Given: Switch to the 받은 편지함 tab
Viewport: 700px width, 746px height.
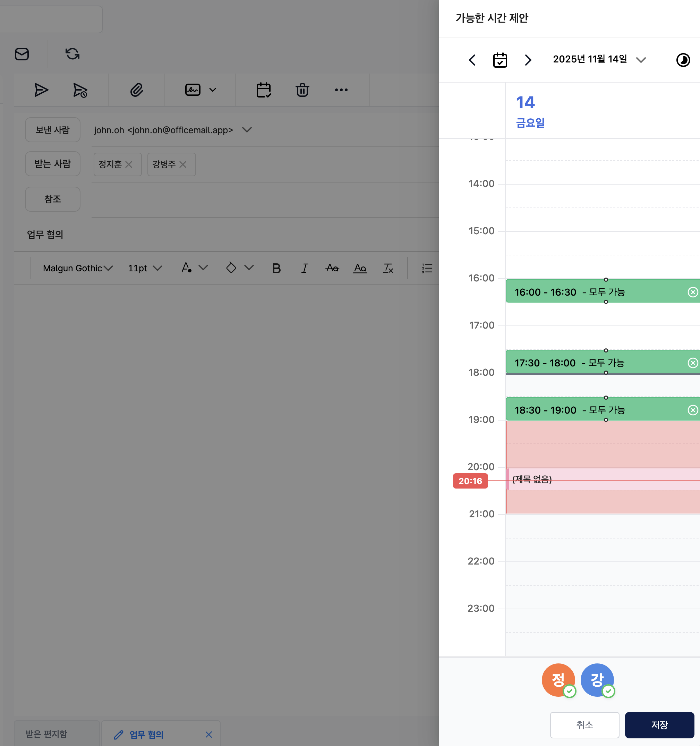Looking at the screenshot, I should (46, 734).
